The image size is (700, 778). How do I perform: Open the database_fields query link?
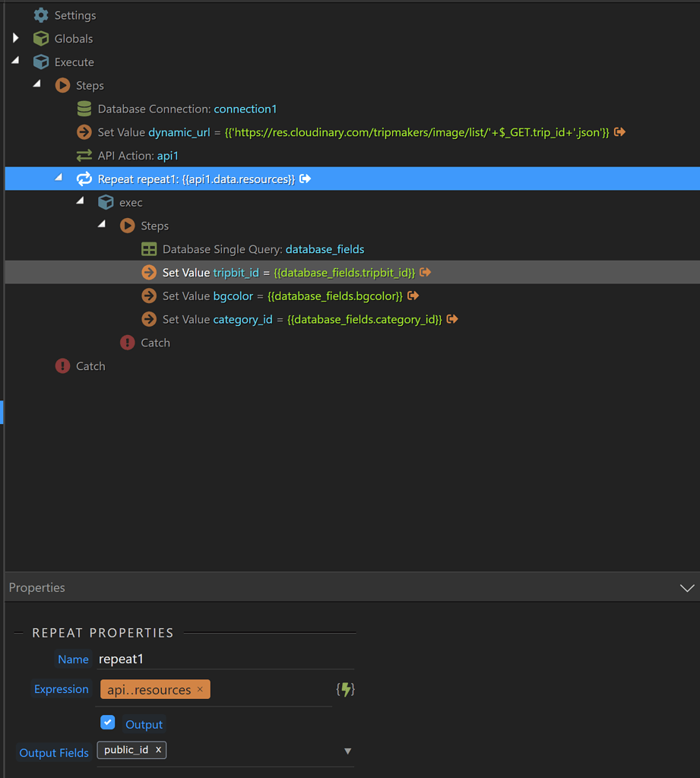325,248
